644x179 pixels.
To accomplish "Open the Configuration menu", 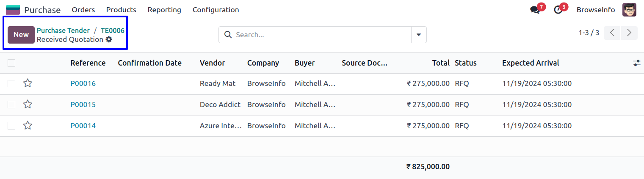I will 216,10.
